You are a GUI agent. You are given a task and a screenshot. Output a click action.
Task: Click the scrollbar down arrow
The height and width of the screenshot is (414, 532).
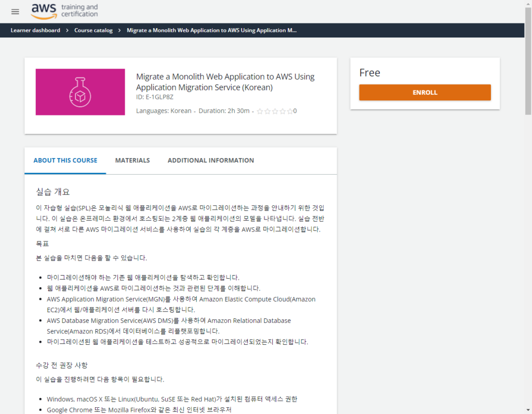click(528, 410)
